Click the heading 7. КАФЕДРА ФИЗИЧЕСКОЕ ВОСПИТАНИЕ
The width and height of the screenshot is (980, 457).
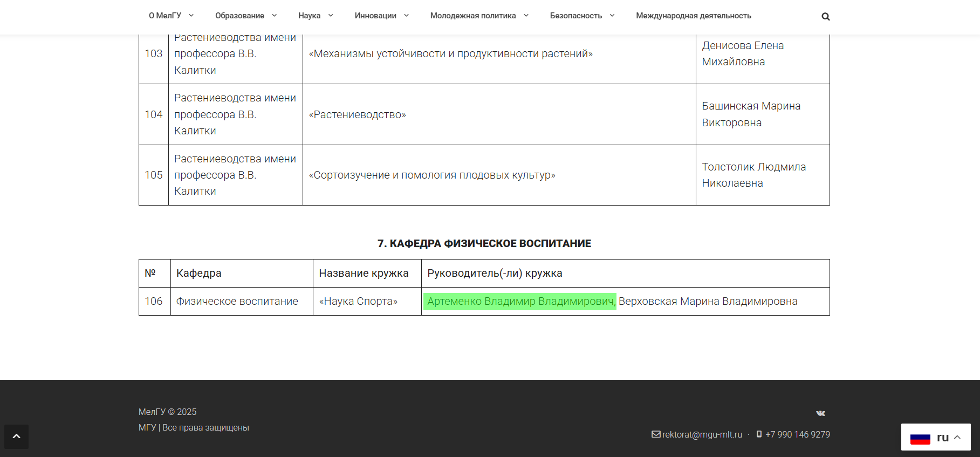[x=484, y=243]
